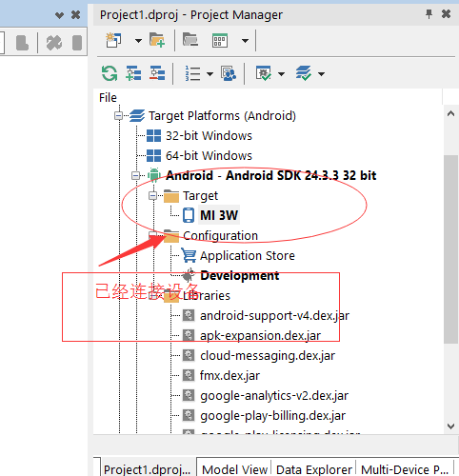Select the Target Platforms (Android) item

coord(222,116)
